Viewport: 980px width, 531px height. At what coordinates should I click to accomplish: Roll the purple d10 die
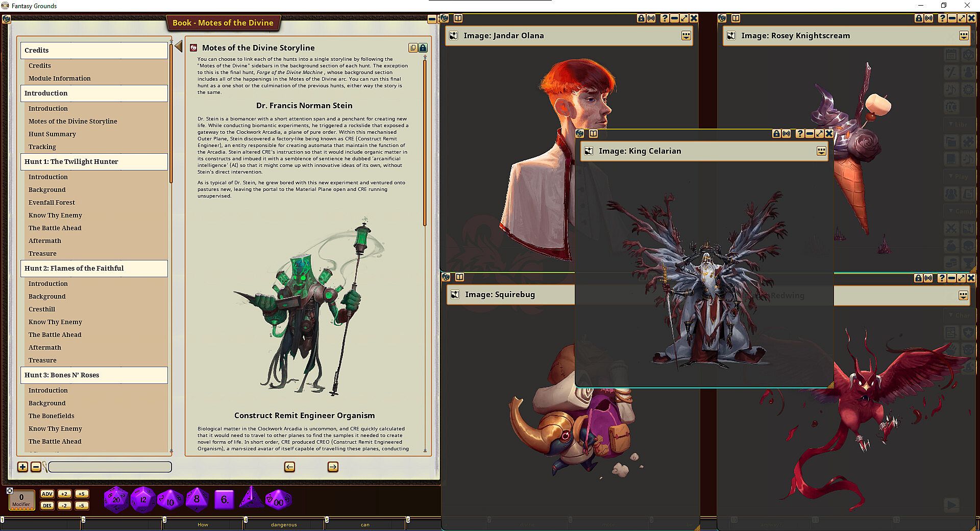pos(170,500)
